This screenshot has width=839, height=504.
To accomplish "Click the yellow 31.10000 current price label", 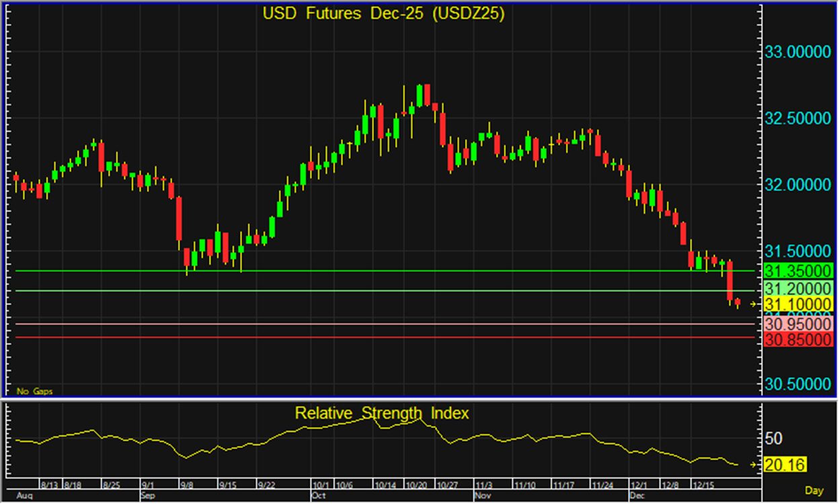I will pyautogui.click(x=797, y=304).
